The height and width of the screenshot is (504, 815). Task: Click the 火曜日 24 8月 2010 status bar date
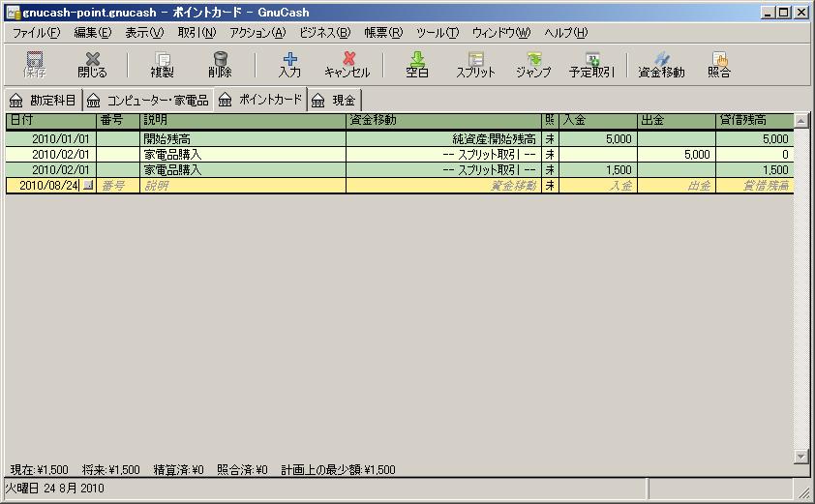click(x=54, y=489)
